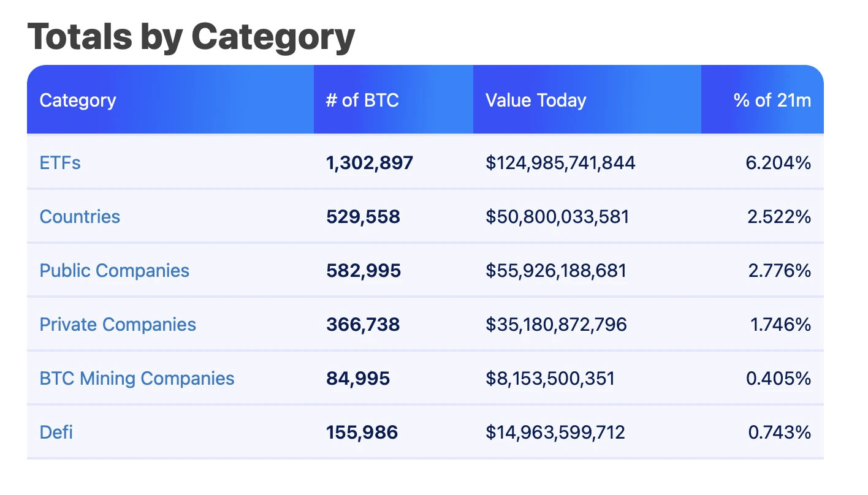Click the Countries BTC count 529,558
Image resolution: width=868 pixels, height=495 pixels.
363,217
